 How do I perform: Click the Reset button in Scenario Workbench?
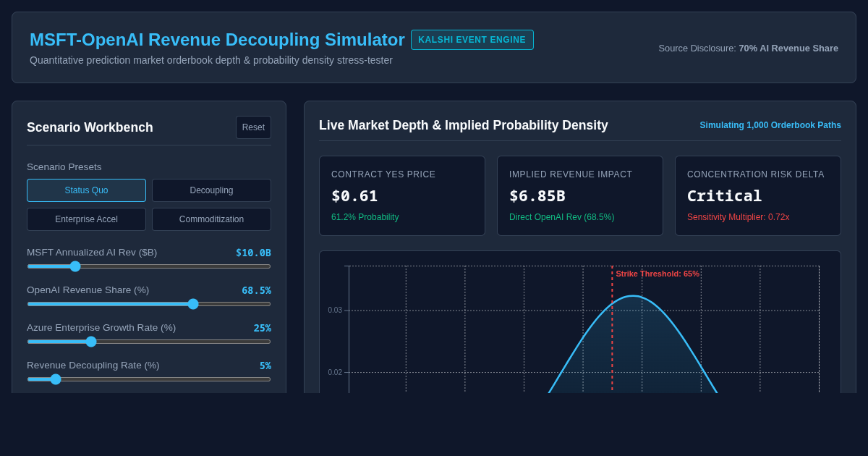point(253,127)
